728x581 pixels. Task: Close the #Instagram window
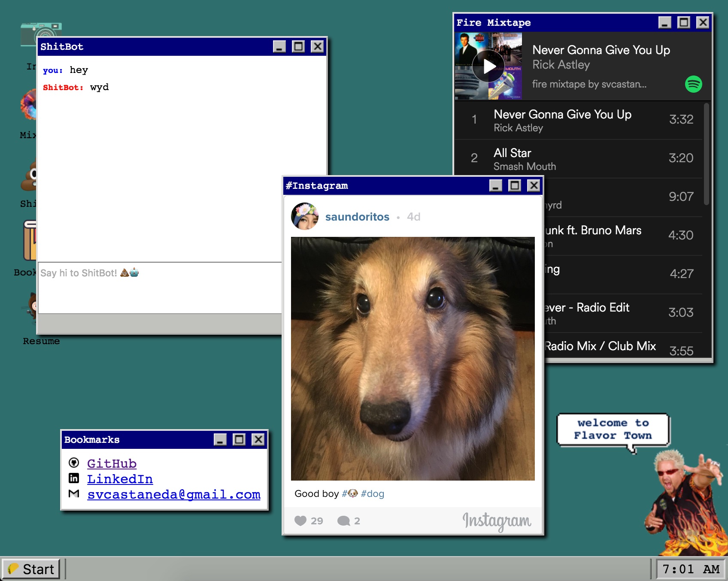pos(534,185)
